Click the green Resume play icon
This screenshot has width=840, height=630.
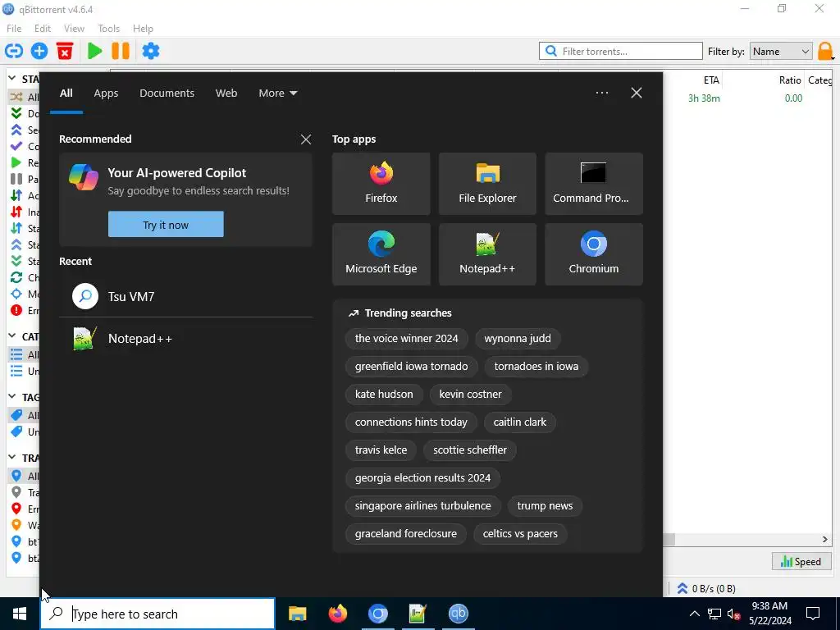click(x=95, y=52)
